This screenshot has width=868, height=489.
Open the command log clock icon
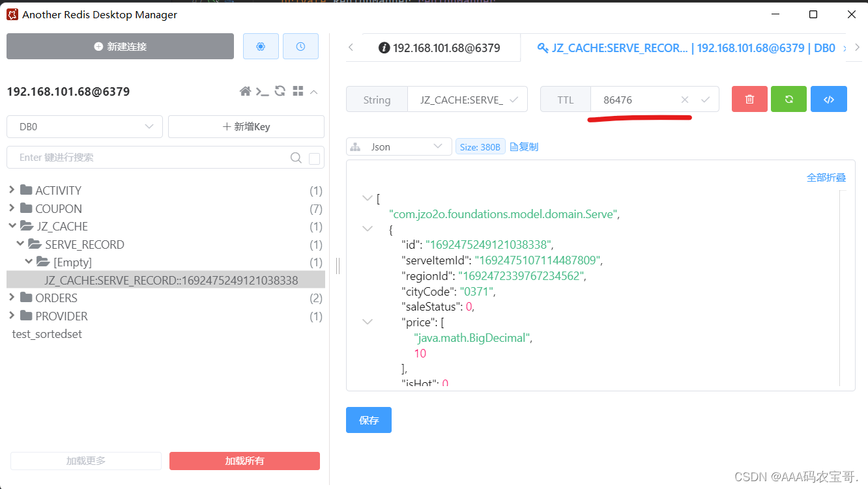300,46
